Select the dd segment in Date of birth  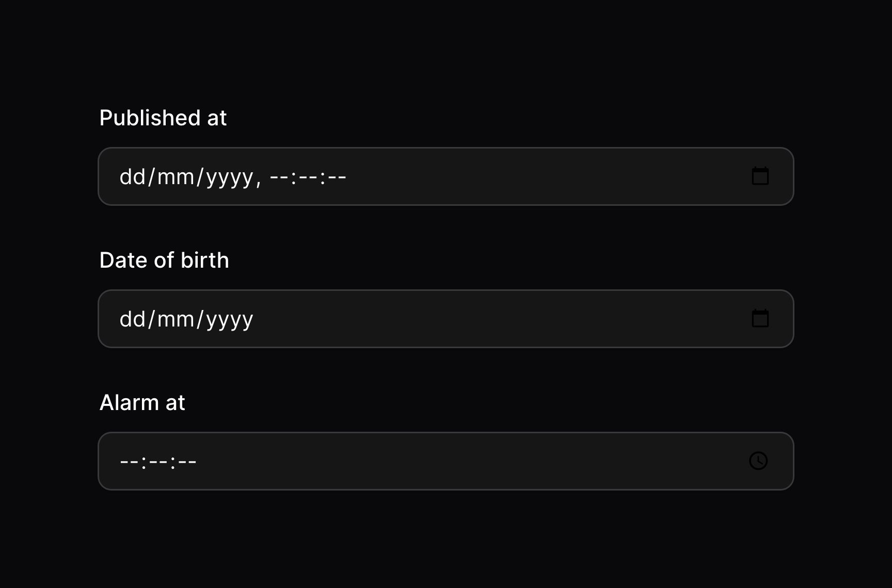click(133, 319)
